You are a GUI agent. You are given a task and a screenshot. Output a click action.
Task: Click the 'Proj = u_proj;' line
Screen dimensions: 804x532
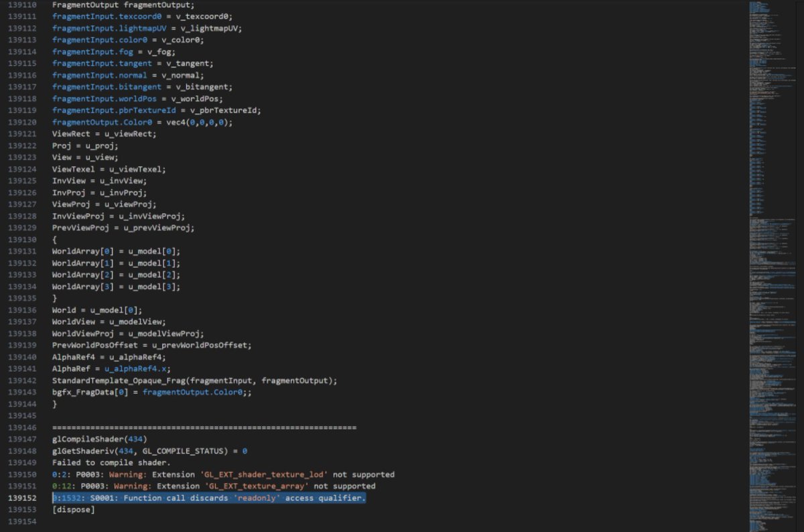pyautogui.click(x=85, y=145)
